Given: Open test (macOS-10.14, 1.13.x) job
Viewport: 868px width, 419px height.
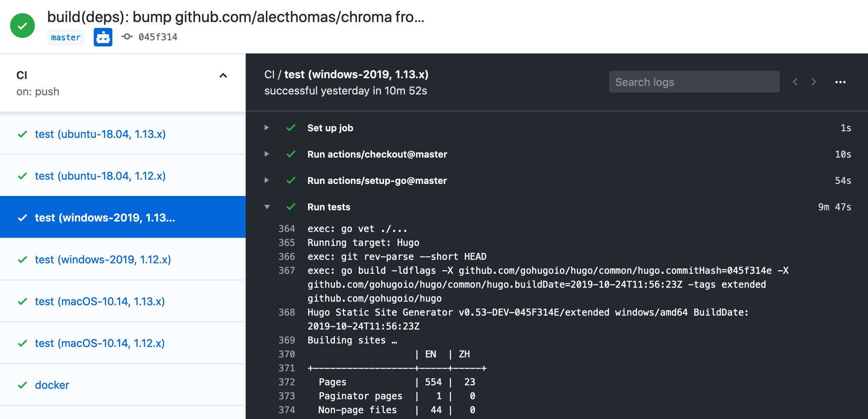Looking at the screenshot, I should tap(100, 301).
